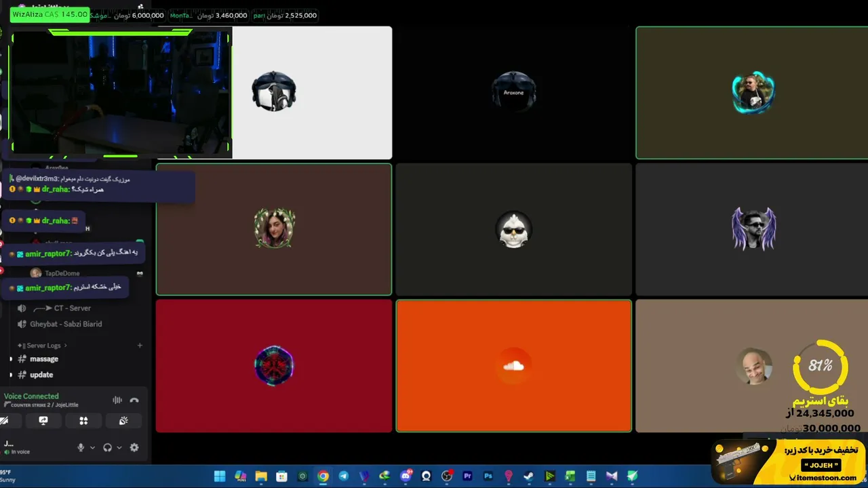Screen dimensions: 868x488
Task: Toggle noise suppression waveform icon
Action: [117, 401]
